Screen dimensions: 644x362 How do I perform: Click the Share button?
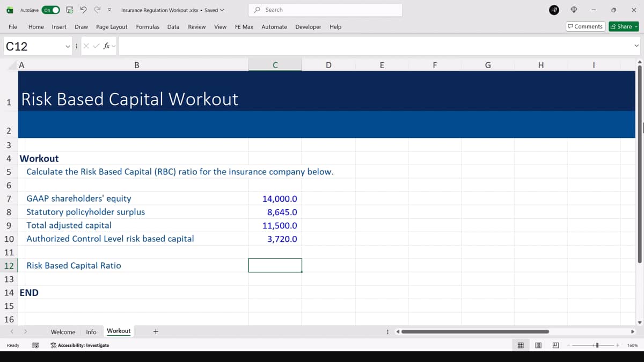coord(624,26)
